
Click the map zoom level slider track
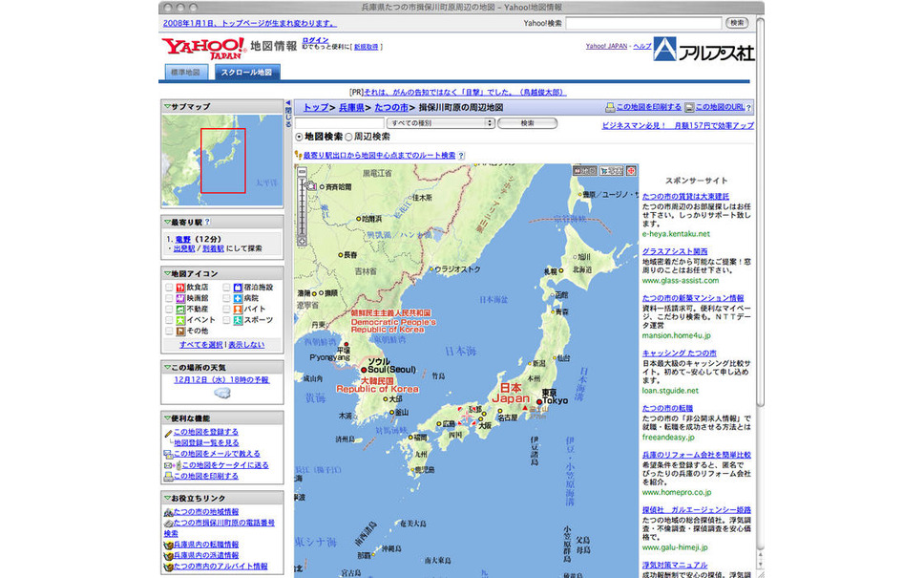[x=302, y=205]
